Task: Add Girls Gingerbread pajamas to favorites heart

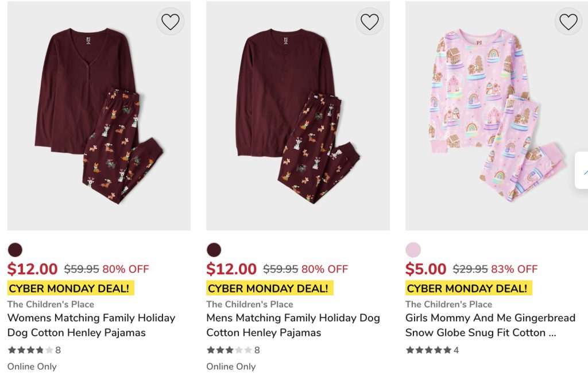Action: tap(568, 22)
